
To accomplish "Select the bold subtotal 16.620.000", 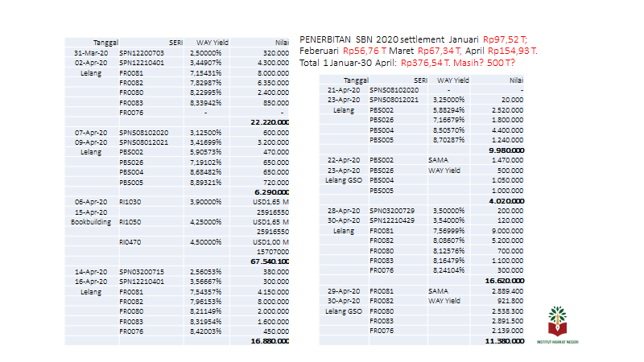I will coord(505,281).
